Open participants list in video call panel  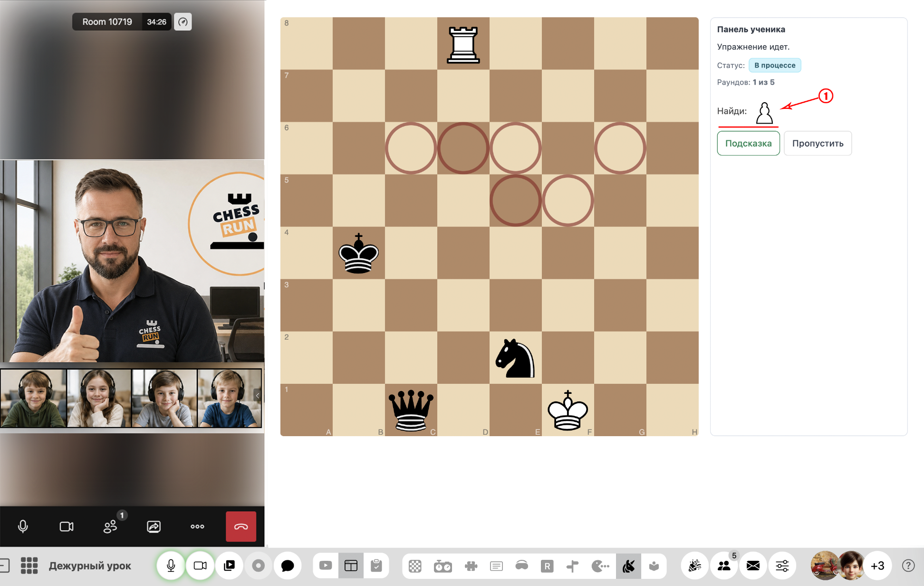click(x=110, y=527)
